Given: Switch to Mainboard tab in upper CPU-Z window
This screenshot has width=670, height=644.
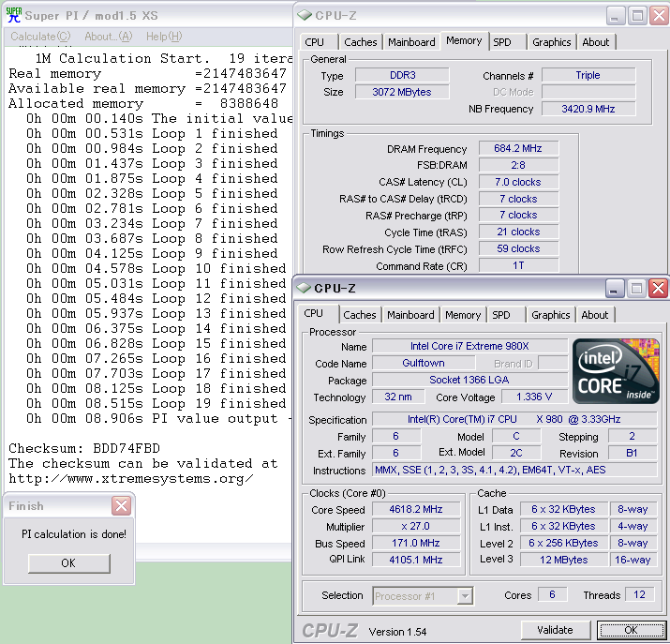Looking at the screenshot, I should click(411, 42).
